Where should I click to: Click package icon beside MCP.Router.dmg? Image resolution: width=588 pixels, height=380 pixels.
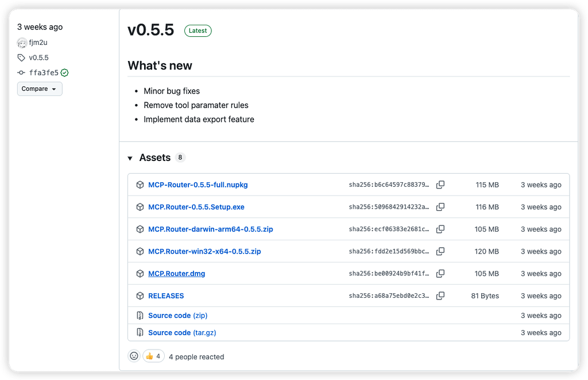pyautogui.click(x=140, y=274)
